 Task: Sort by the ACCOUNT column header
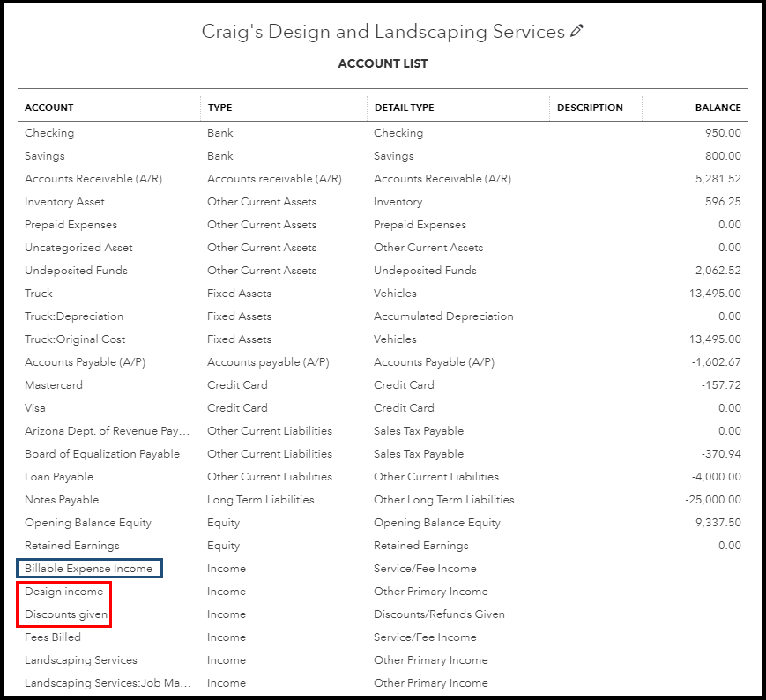click(x=49, y=108)
